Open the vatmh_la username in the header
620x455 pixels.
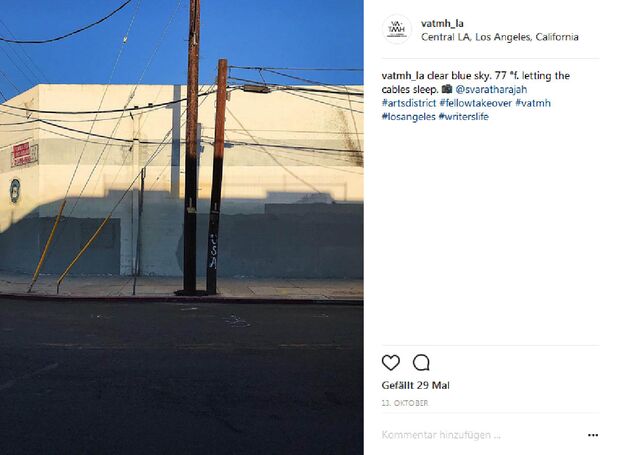[442, 23]
